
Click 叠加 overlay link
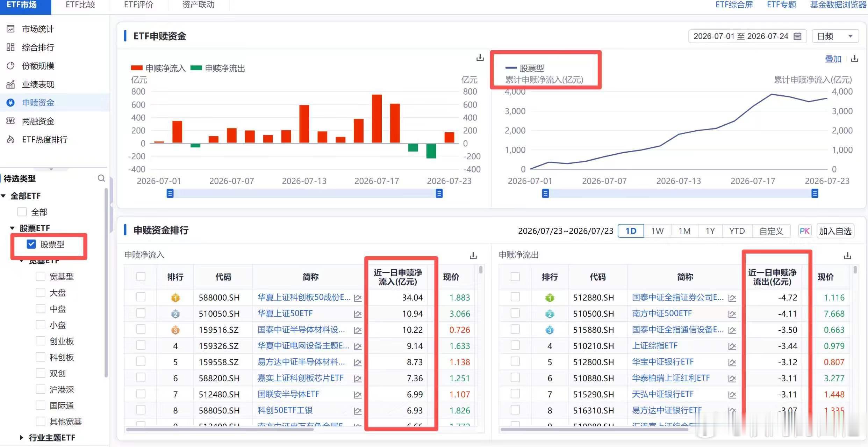(833, 59)
